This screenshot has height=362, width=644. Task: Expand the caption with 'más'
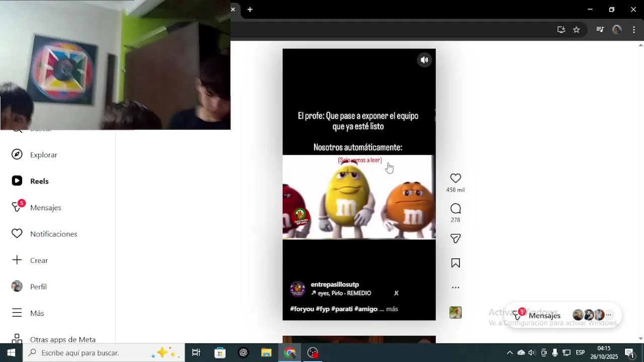(392, 309)
